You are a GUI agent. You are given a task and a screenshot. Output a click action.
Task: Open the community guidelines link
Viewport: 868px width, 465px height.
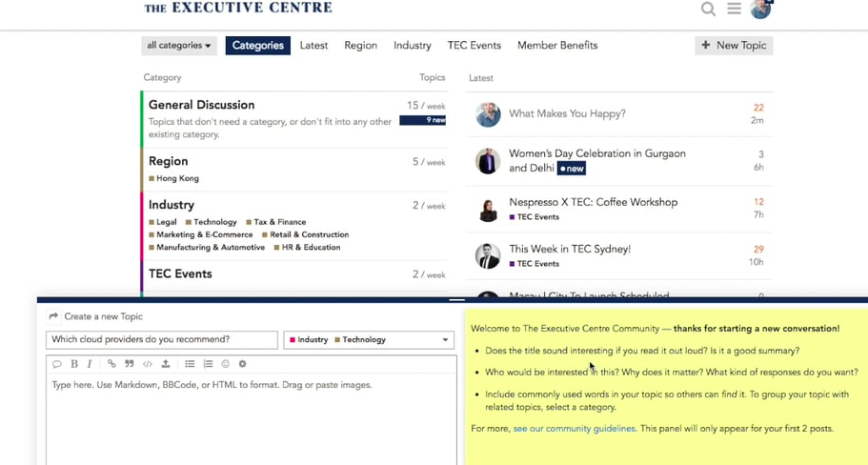574,429
